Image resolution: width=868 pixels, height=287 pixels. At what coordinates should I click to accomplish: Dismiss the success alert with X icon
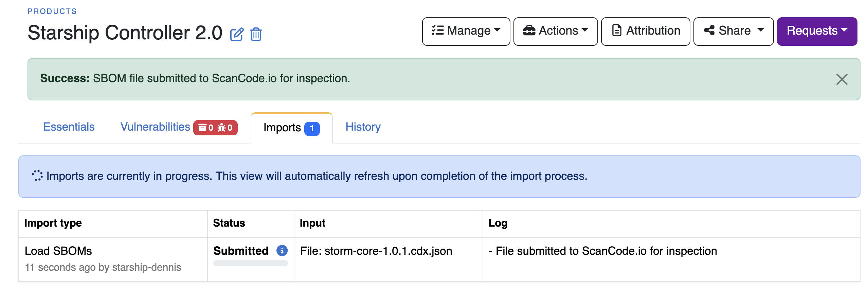pyautogui.click(x=842, y=79)
